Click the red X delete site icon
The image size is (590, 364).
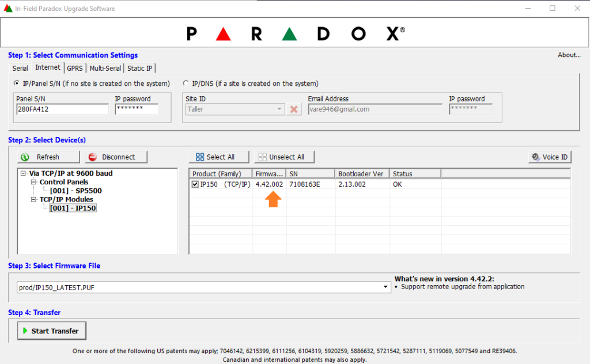(x=294, y=109)
